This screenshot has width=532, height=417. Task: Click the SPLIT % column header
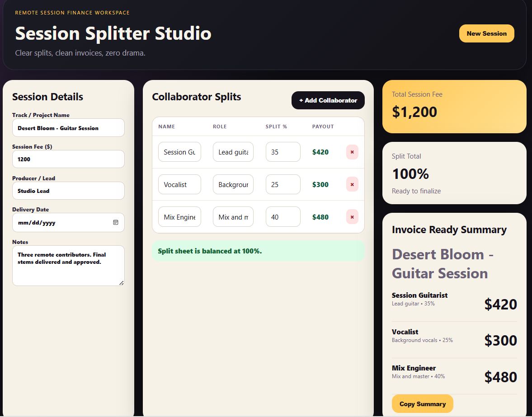(276, 127)
